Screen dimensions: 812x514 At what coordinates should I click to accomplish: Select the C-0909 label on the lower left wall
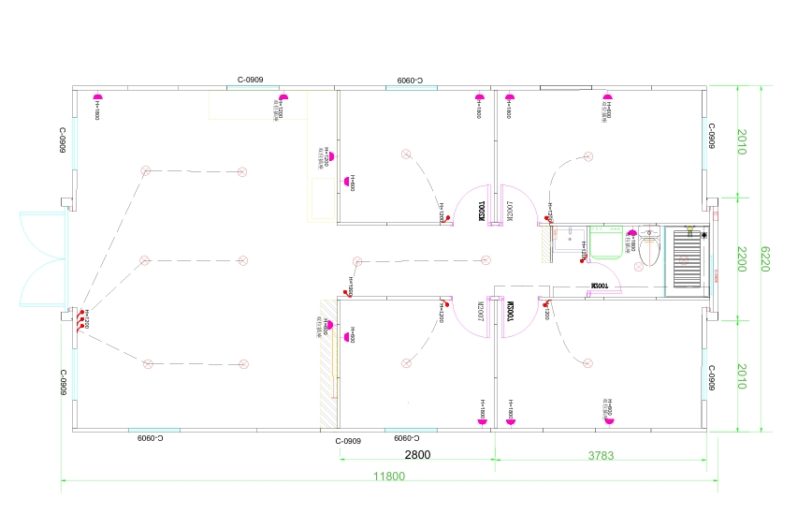pyautogui.click(x=64, y=382)
